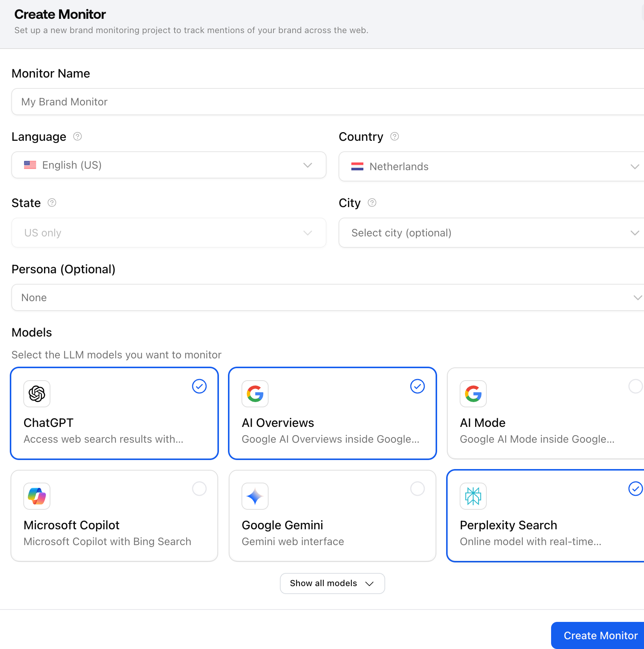The height and width of the screenshot is (649, 644).
Task: Click the Google Gemini sparkle icon
Action: click(255, 496)
